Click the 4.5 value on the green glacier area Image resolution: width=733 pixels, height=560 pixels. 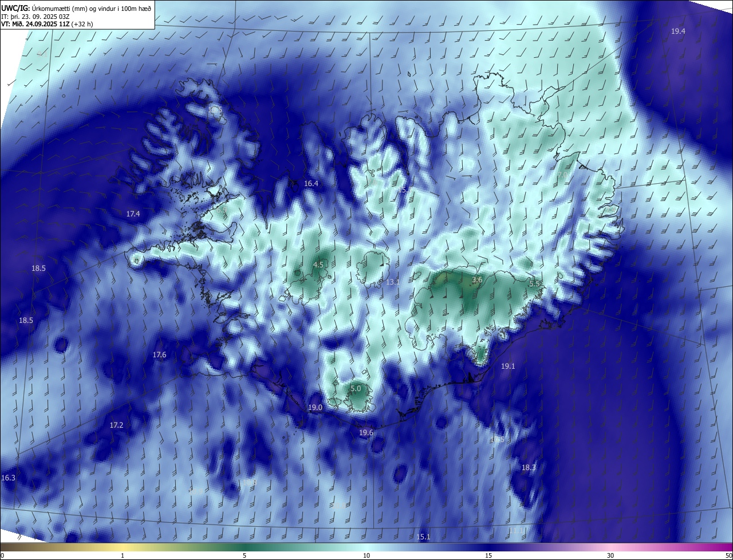(318, 265)
